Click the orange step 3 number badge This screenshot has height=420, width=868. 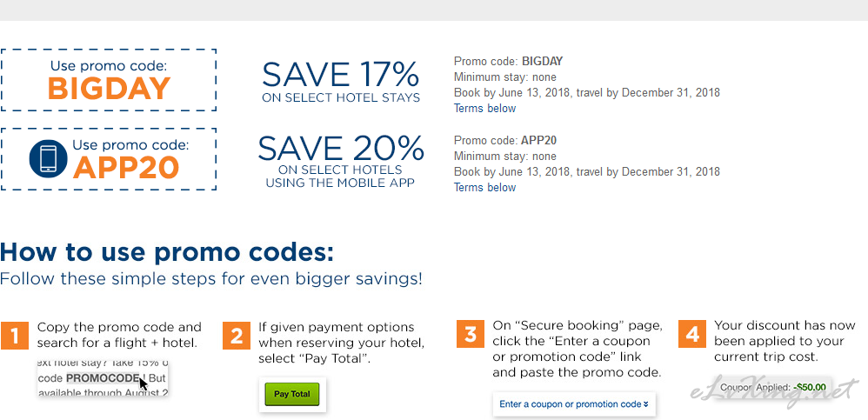471,334
